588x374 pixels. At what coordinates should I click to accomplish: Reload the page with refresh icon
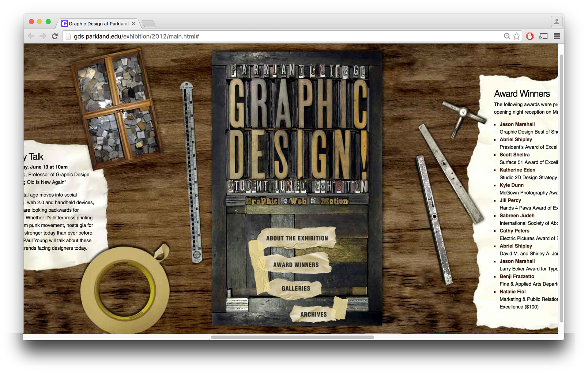click(x=55, y=36)
